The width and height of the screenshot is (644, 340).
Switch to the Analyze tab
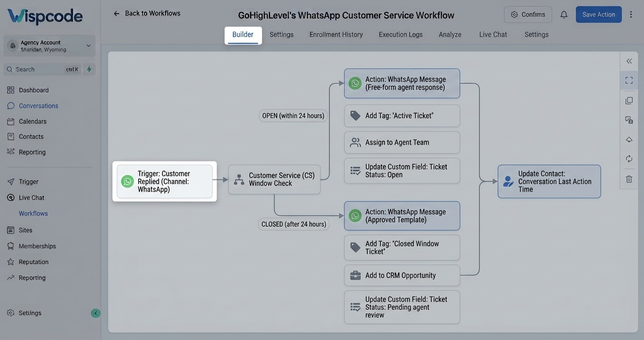[x=450, y=34]
